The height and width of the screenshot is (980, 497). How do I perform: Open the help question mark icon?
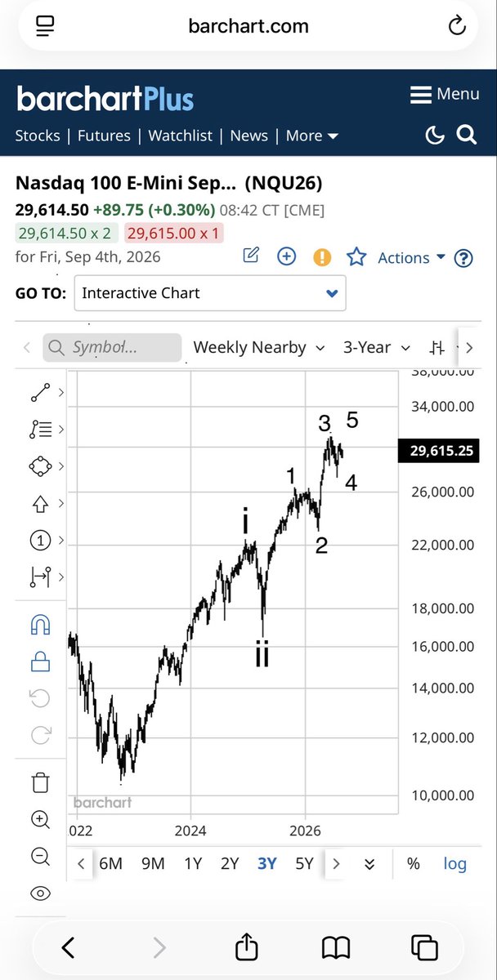point(463,258)
